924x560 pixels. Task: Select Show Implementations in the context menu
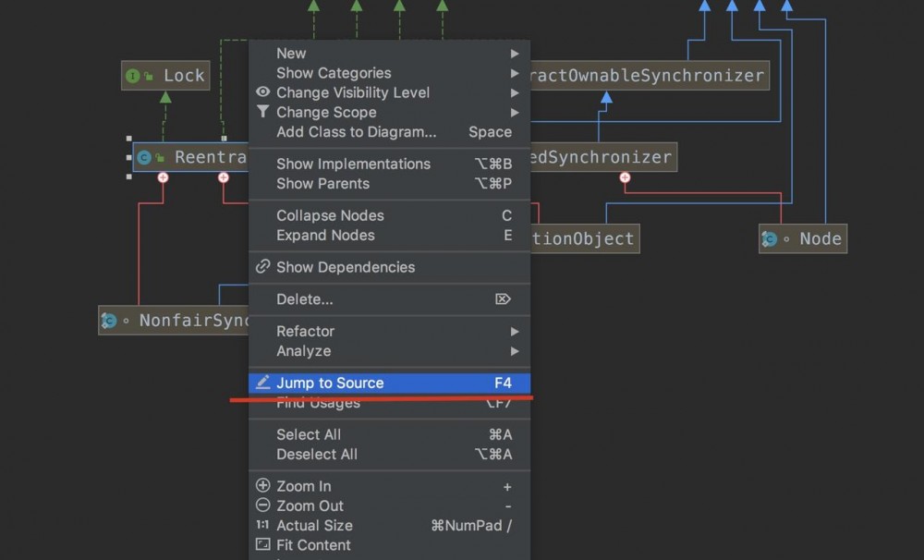tap(353, 164)
